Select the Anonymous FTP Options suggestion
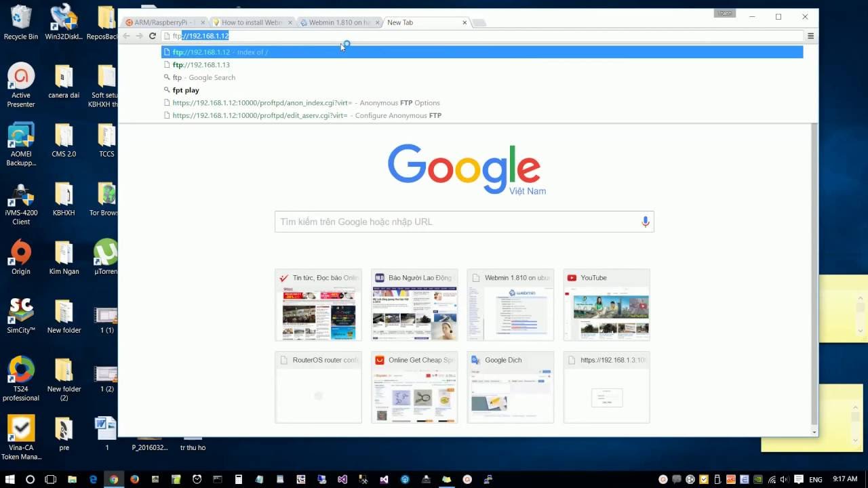The width and height of the screenshot is (868, 488). click(x=482, y=103)
